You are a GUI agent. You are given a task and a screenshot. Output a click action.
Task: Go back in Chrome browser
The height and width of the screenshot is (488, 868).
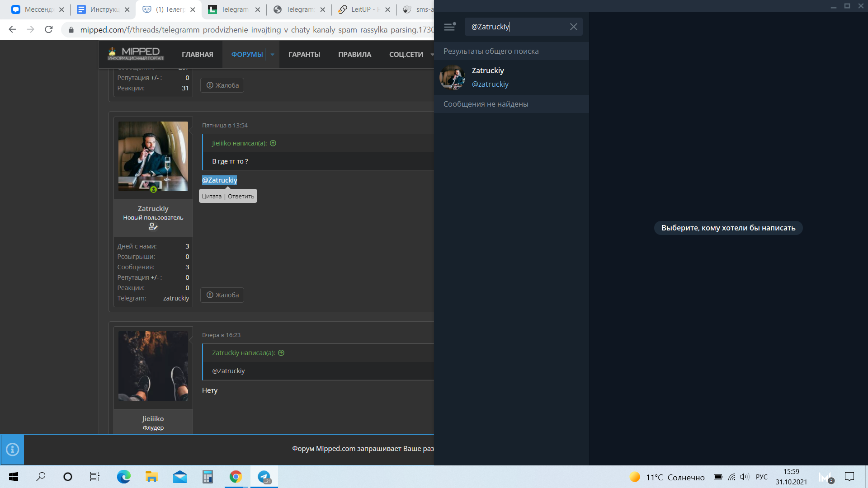coord(12,29)
